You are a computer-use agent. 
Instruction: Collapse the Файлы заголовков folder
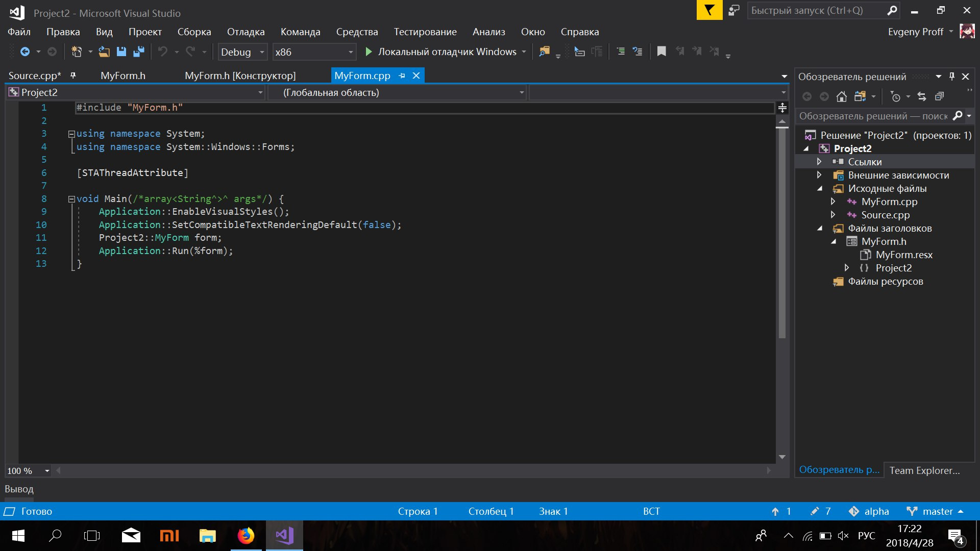click(x=820, y=228)
